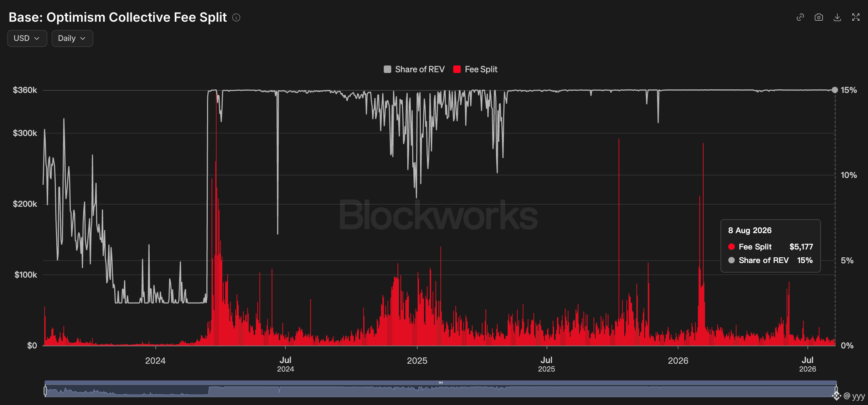Screen dimensions: 868x405
Task: Click the red Fee Split legend swatch
Action: click(457, 69)
